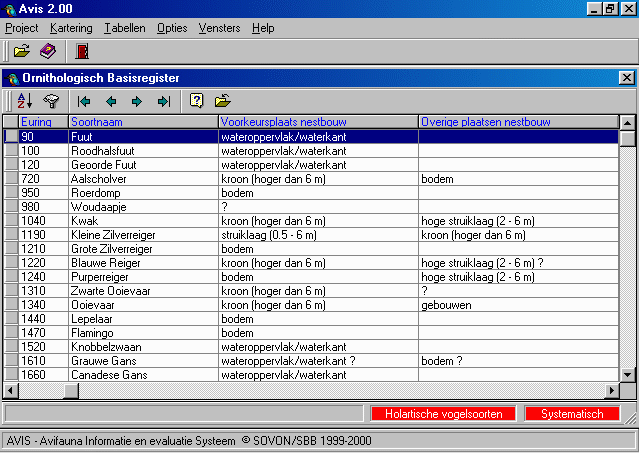Click the species name Zwarte Ooievaar
This screenshot has height=453, width=639.
tap(110, 291)
